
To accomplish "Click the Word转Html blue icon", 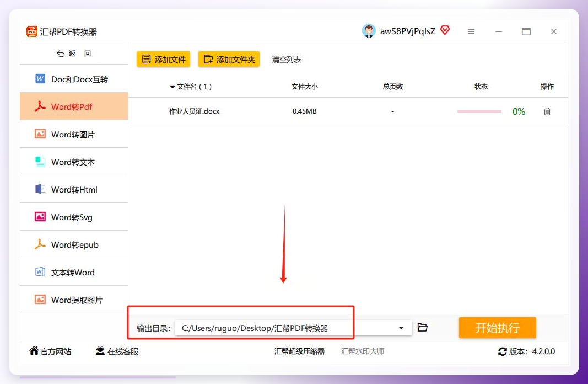I will click(40, 189).
